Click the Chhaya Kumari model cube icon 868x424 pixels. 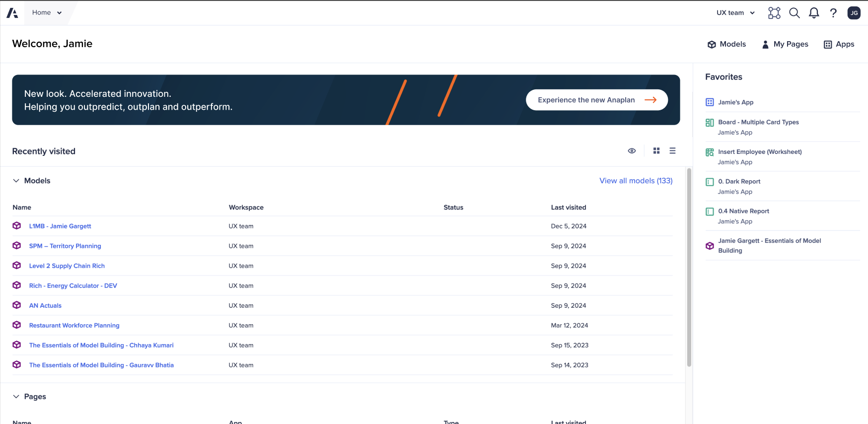[17, 345]
